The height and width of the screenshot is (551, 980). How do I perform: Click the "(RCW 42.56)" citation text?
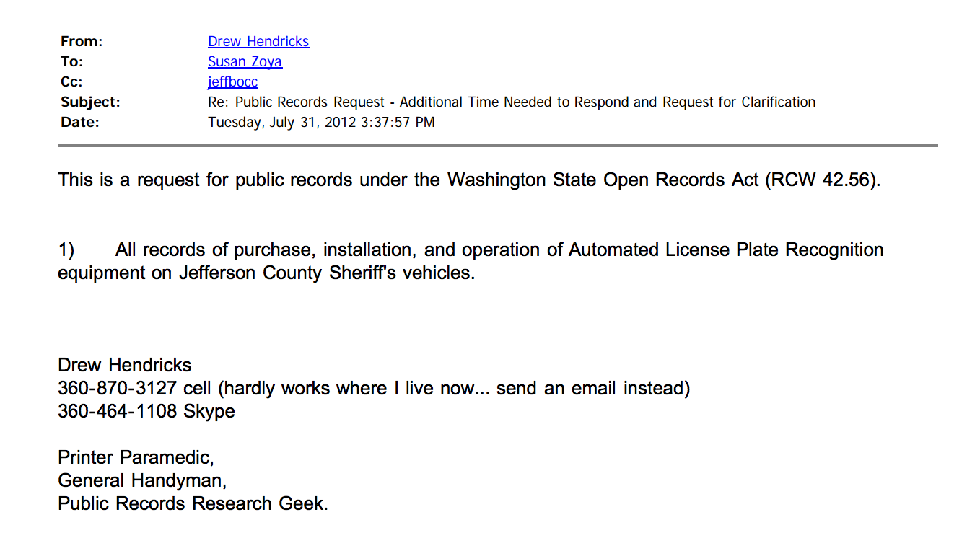pyautogui.click(x=823, y=180)
